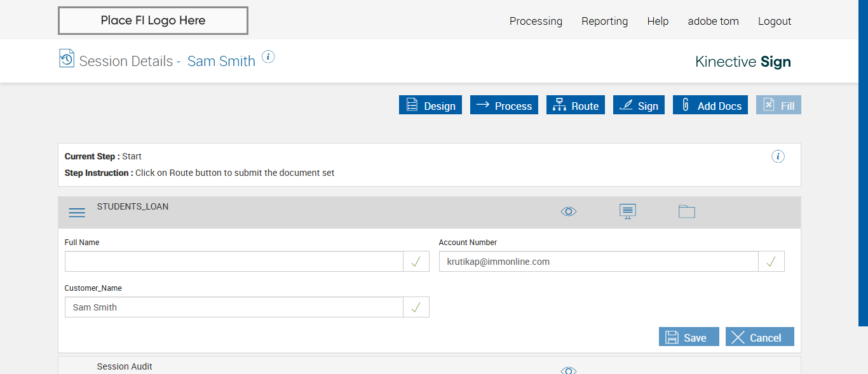Click the checkmark beside Account Number field

coord(771,262)
